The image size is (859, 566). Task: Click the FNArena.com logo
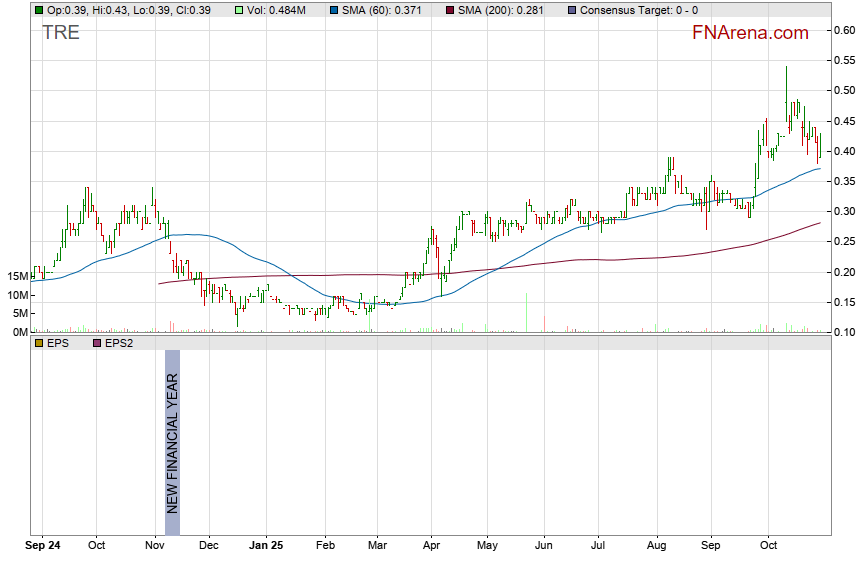point(749,33)
